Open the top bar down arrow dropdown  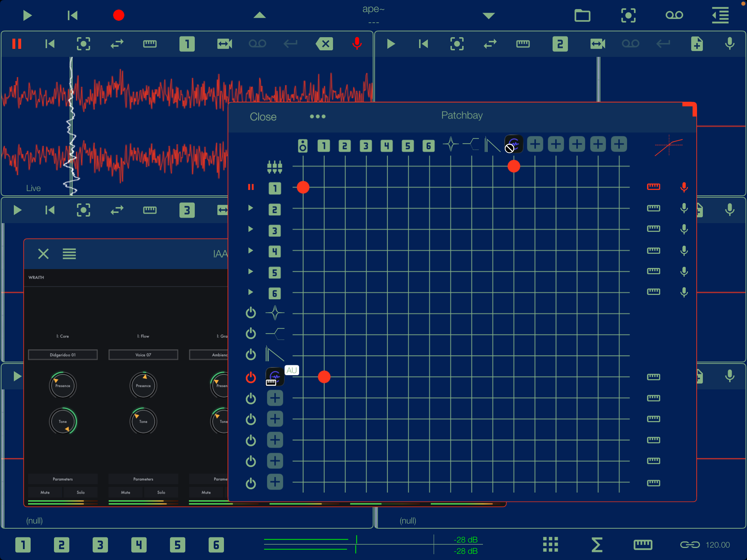[x=489, y=16]
